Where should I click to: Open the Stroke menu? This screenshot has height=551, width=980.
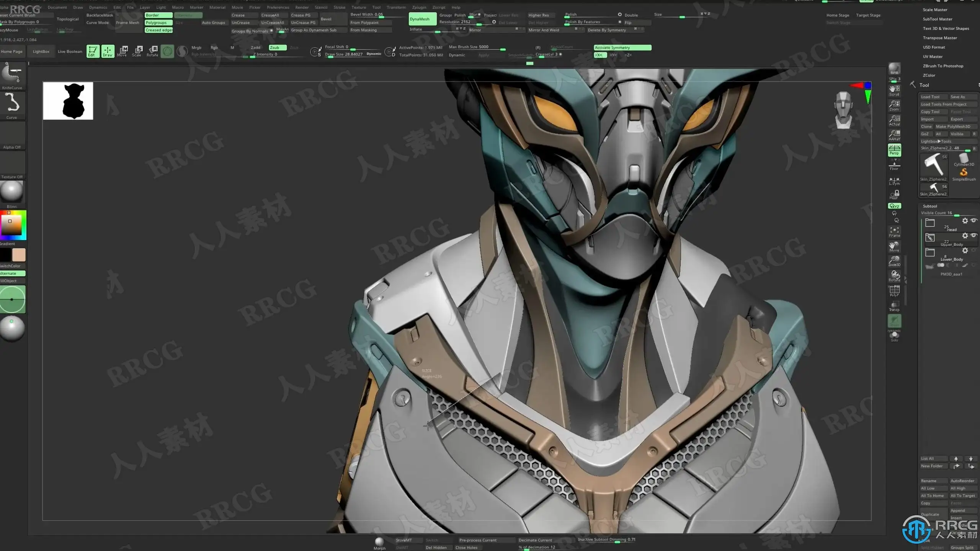(x=339, y=7)
